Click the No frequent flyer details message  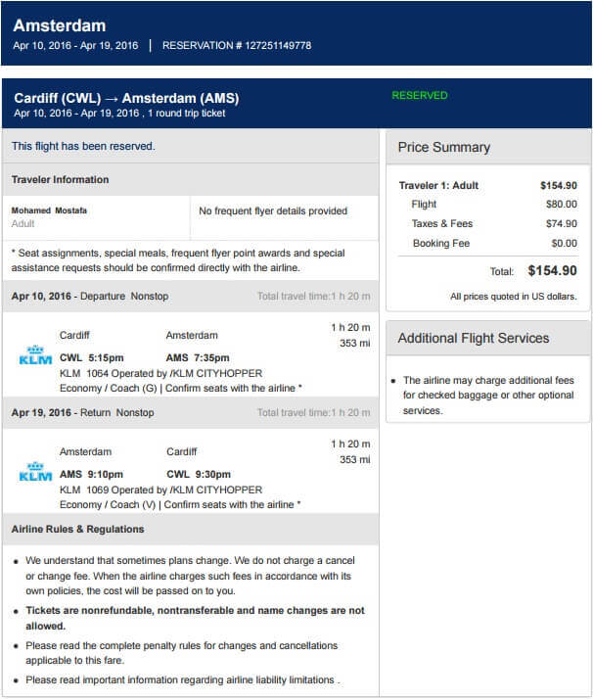point(273,210)
